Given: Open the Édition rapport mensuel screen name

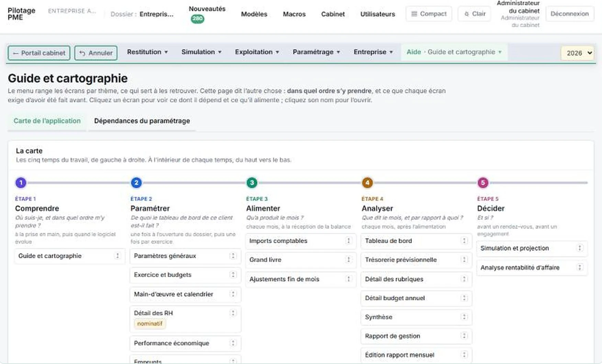Looking at the screenshot, I should click(x=400, y=355).
